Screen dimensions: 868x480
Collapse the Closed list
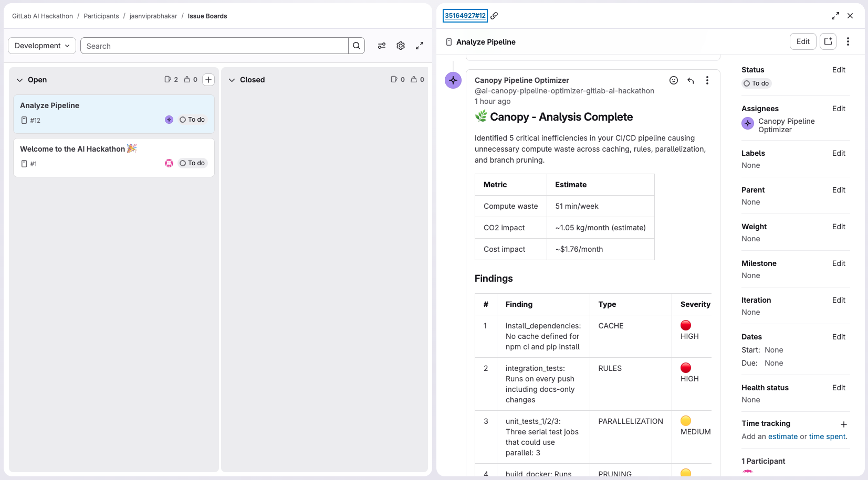pos(232,80)
